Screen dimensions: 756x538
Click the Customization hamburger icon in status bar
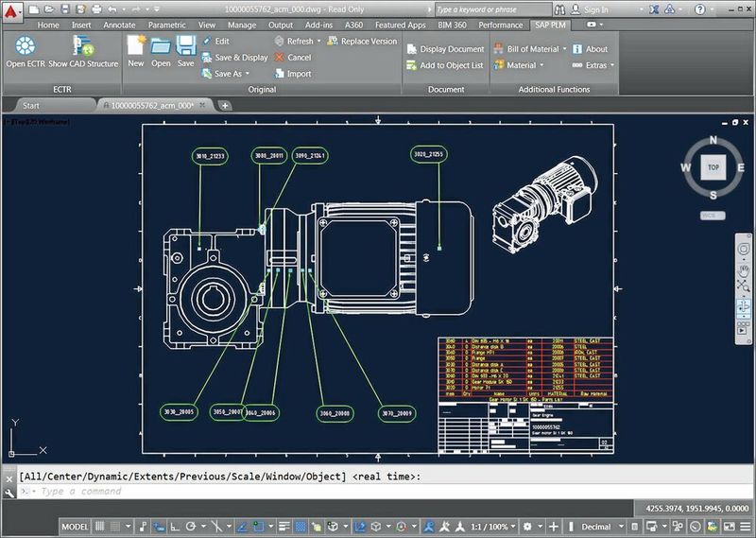pos(746,527)
